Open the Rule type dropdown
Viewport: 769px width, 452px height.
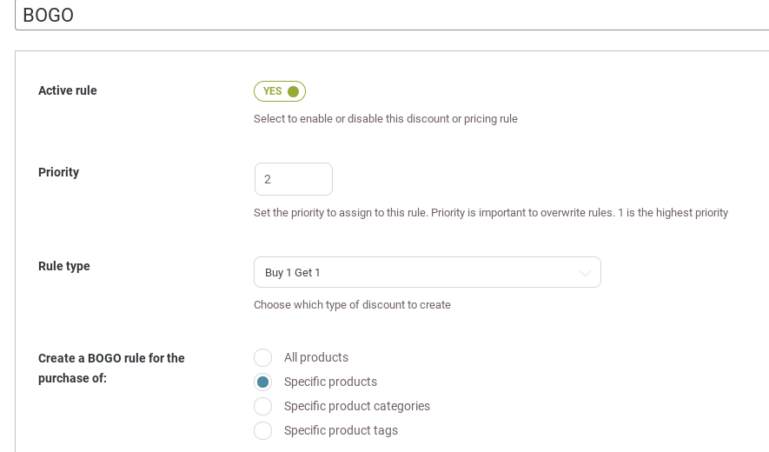(x=427, y=272)
